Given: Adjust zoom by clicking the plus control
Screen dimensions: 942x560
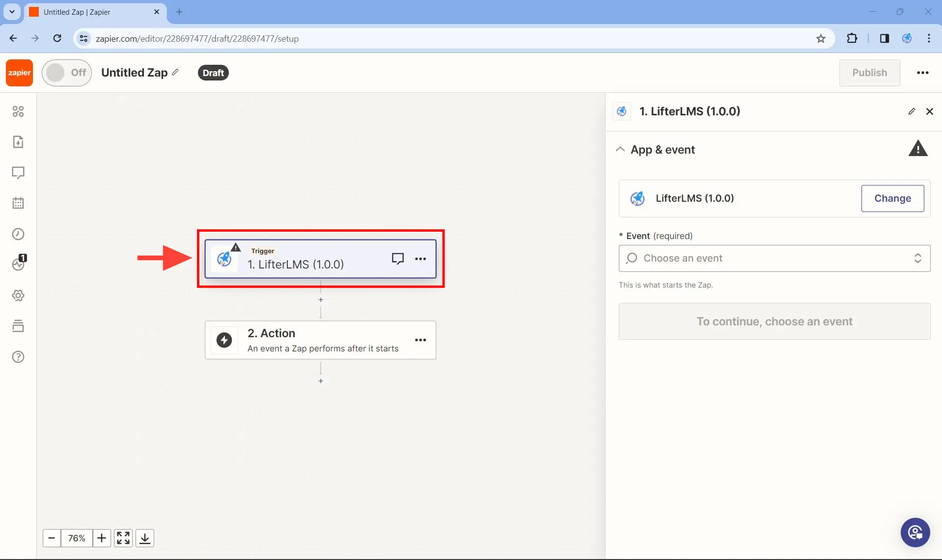Looking at the screenshot, I should pos(101,538).
